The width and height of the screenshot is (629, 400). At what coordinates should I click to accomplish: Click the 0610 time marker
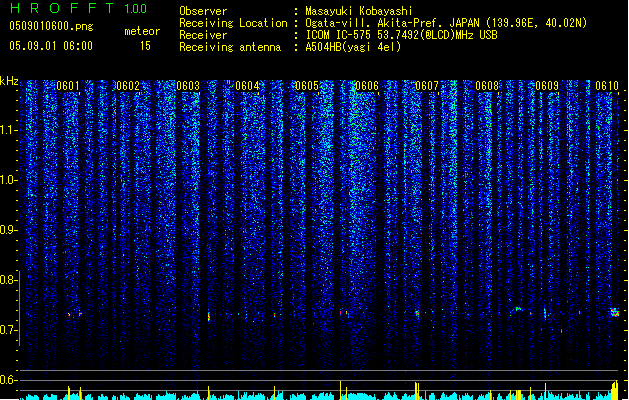tap(607, 86)
